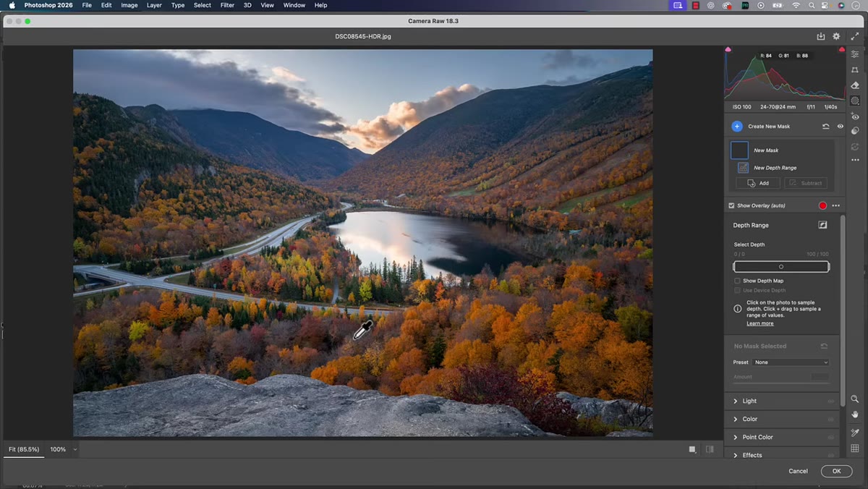
Task: Click the save image download icon
Action: pos(821,36)
